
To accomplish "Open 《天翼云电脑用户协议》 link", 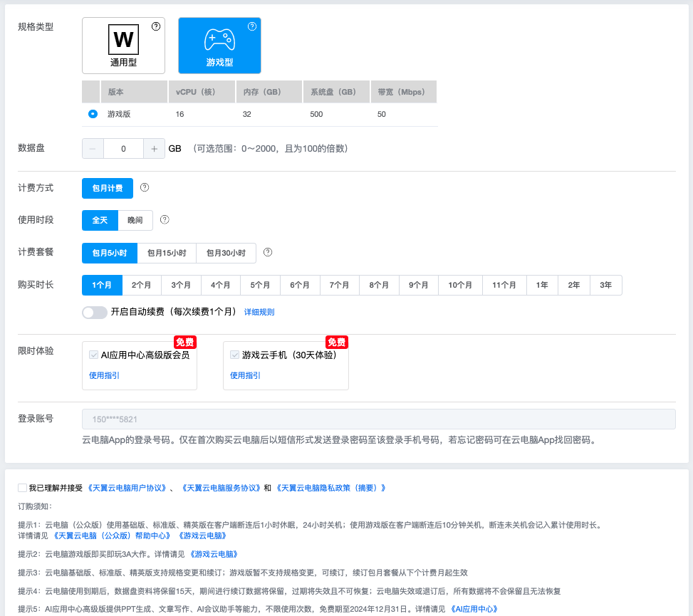I will click(x=127, y=488).
